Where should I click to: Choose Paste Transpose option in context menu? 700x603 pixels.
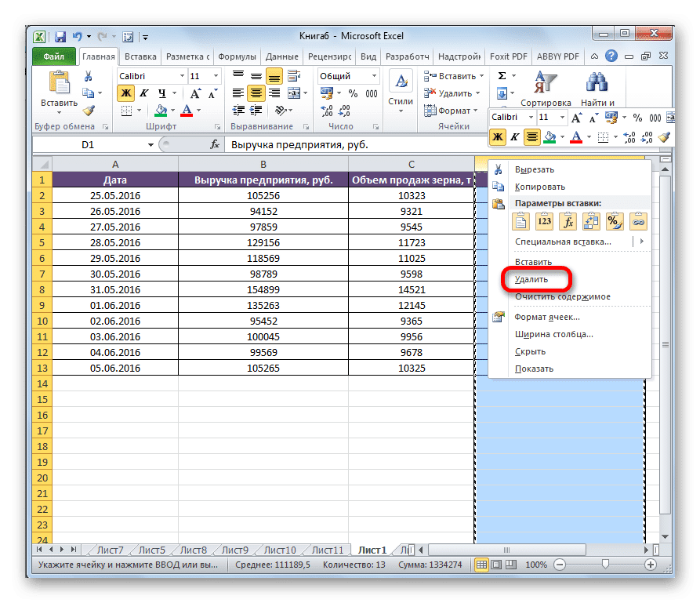click(x=591, y=221)
